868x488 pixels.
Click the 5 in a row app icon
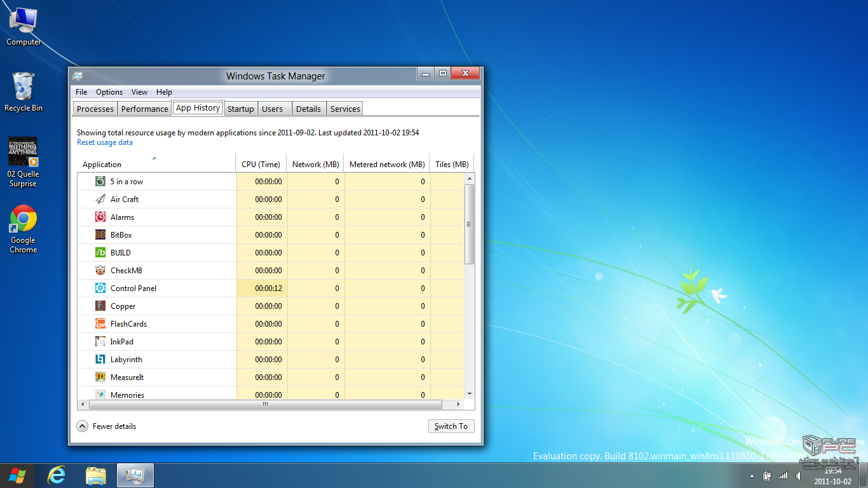100,181
